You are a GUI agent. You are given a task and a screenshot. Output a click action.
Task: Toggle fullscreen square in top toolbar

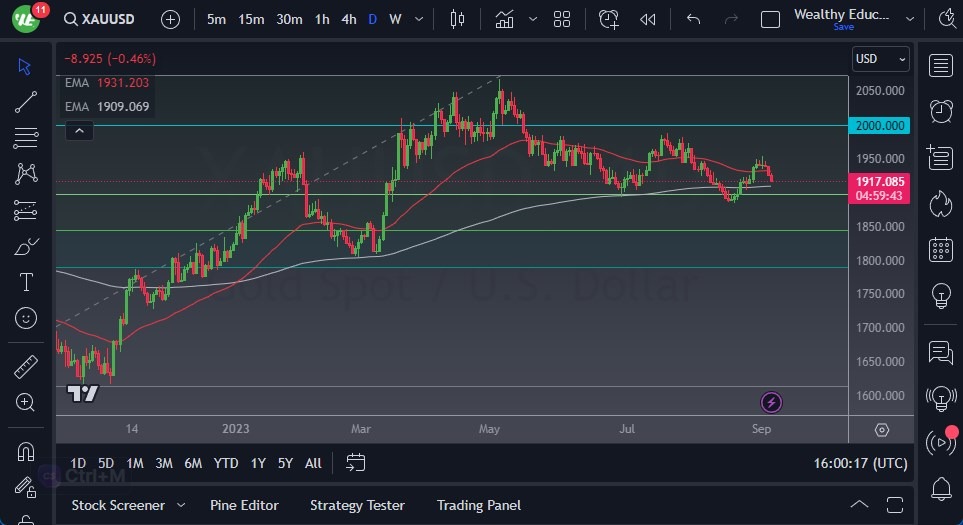(770, 19)
